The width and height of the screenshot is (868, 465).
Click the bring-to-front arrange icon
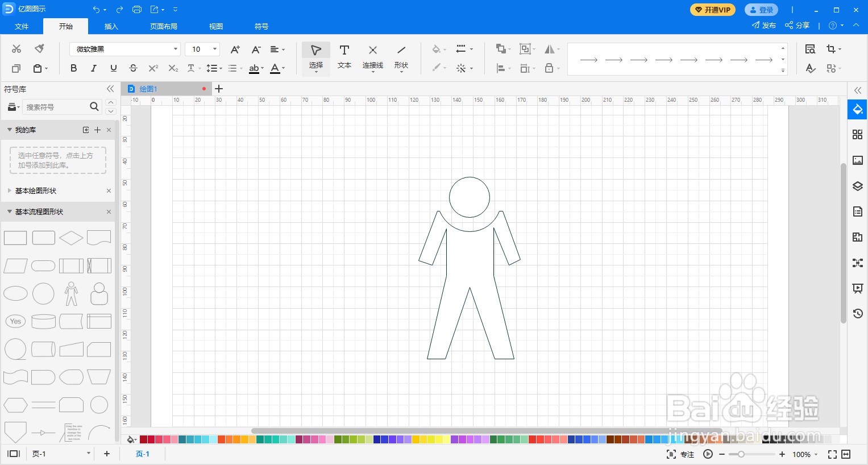pos(501,49)
